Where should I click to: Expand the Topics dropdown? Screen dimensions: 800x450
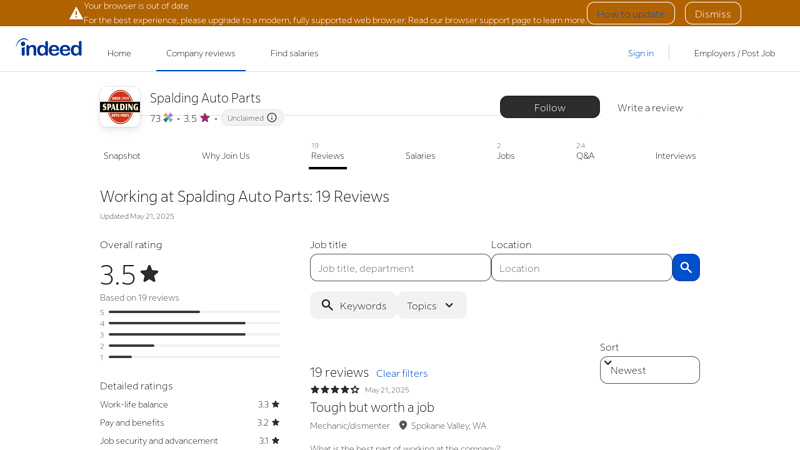point(431,305)
